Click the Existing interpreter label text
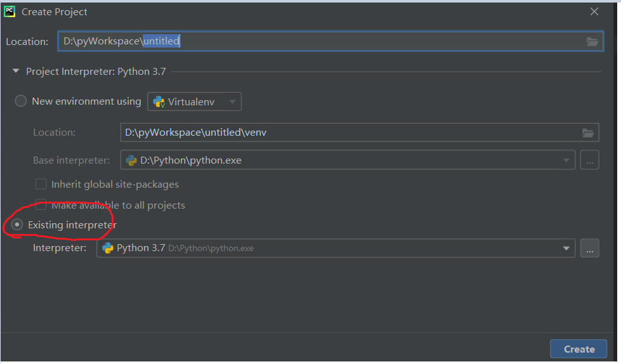 click(x=72, y=225)
